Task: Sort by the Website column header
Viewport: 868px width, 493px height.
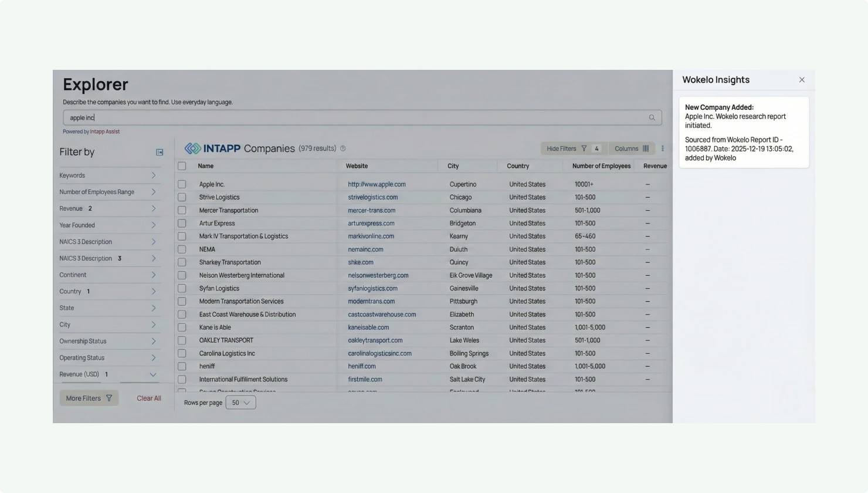Action: coord(357,166)
